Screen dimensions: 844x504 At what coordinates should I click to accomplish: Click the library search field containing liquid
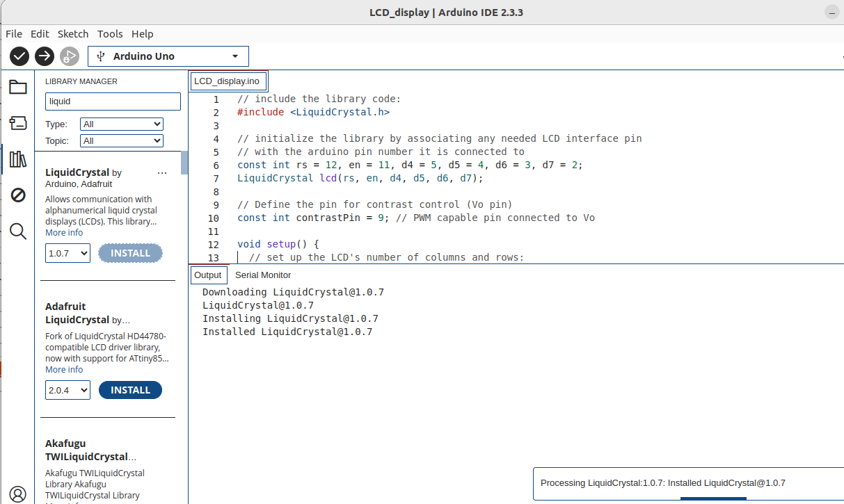113,101
